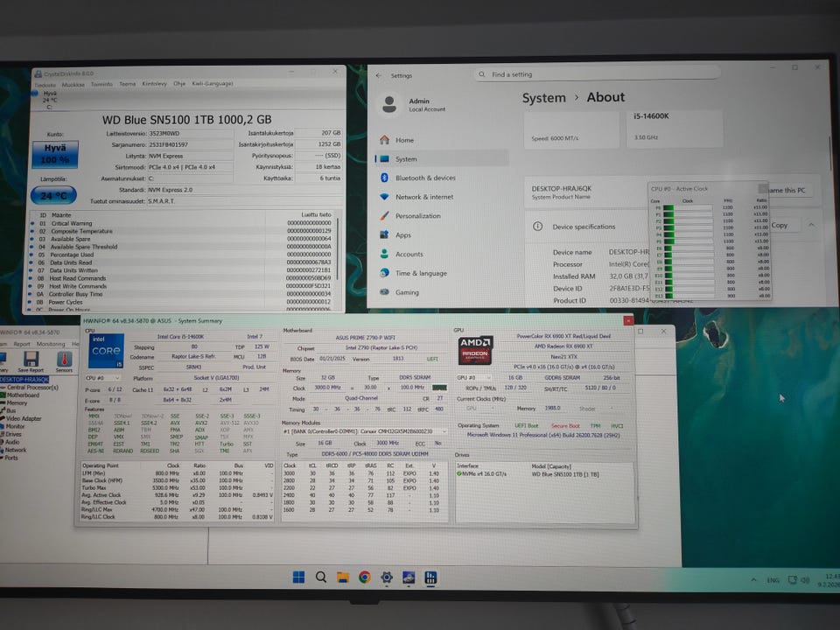Click System breadcrumb link in Settings
840x630 pixels.
click(543, 98)
